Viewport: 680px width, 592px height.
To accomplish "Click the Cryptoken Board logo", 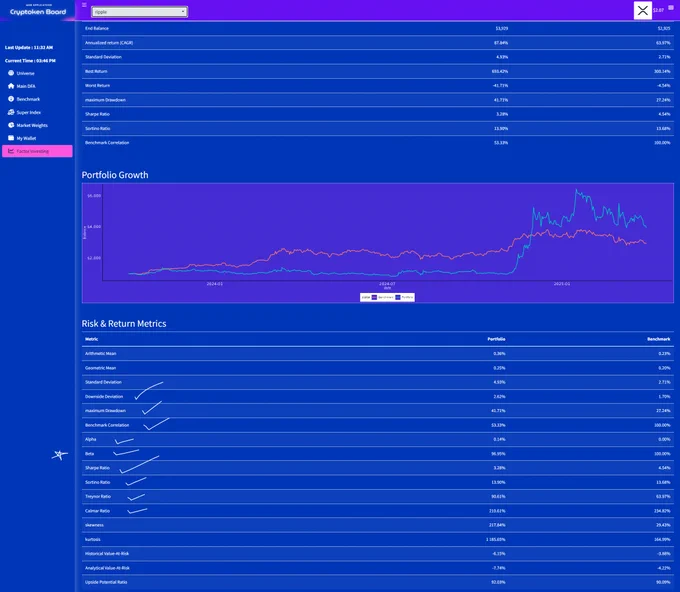I will [x=38, y=10].
